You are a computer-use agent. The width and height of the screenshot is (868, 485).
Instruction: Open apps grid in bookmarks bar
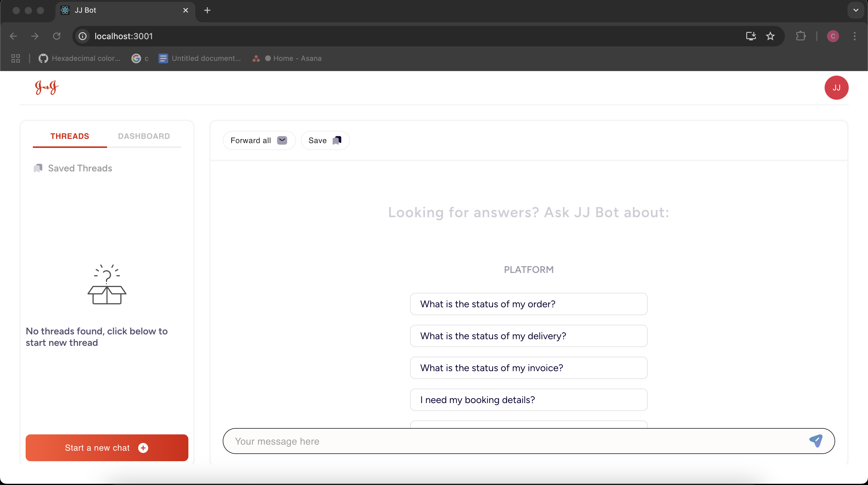pyautogui.click(x=15, y=58)
